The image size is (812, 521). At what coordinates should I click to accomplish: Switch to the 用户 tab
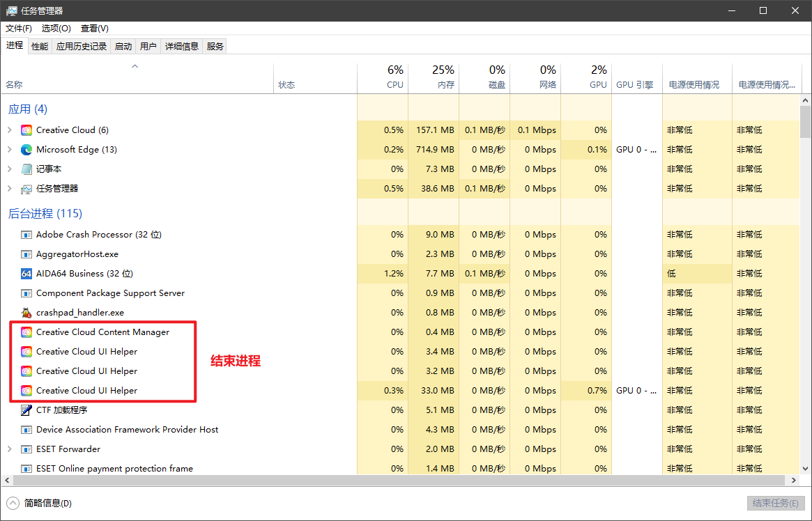(x=148, y=47)
